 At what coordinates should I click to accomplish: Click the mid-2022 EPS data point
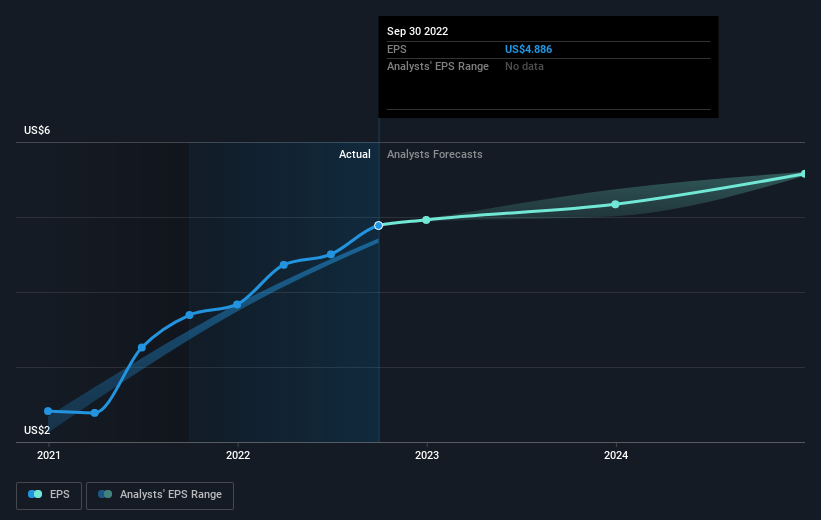331,255
